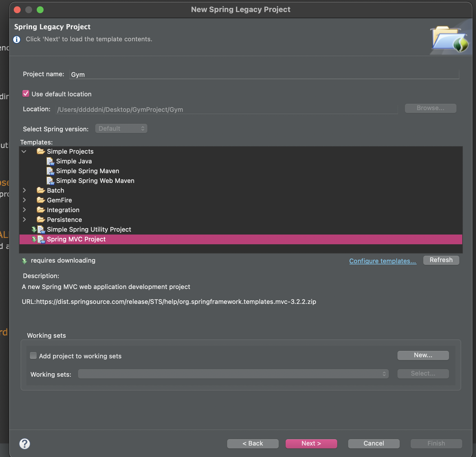476x457 pixels.
Task: Click the Simple Spring Web Maven icon
Action: pos(50,181)
